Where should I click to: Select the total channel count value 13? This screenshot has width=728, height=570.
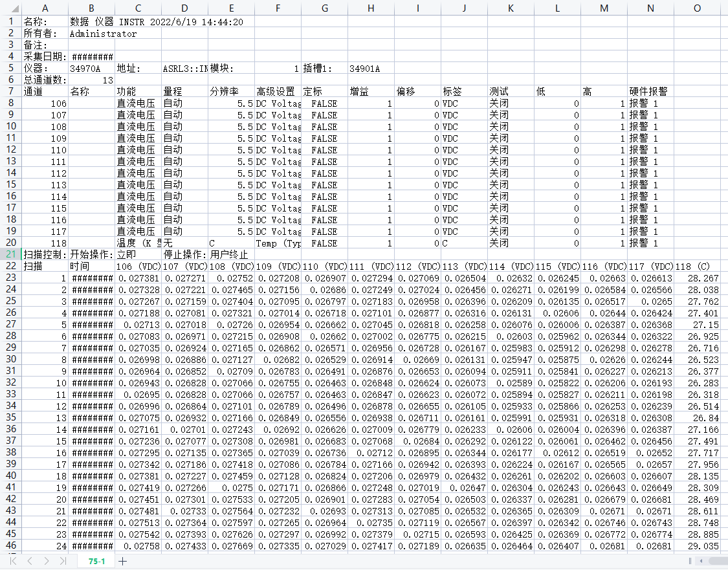91,80
